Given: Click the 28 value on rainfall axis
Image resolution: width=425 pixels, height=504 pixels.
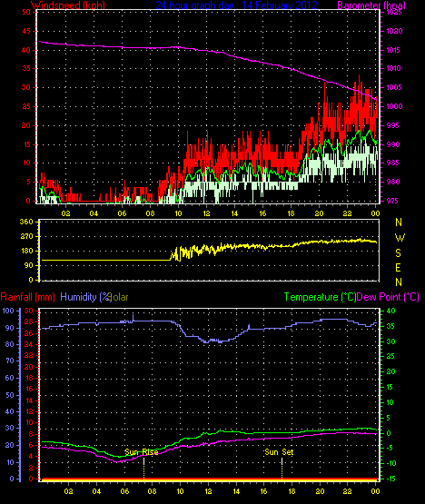Looking at the screenshot, I should tap(29, 321).
